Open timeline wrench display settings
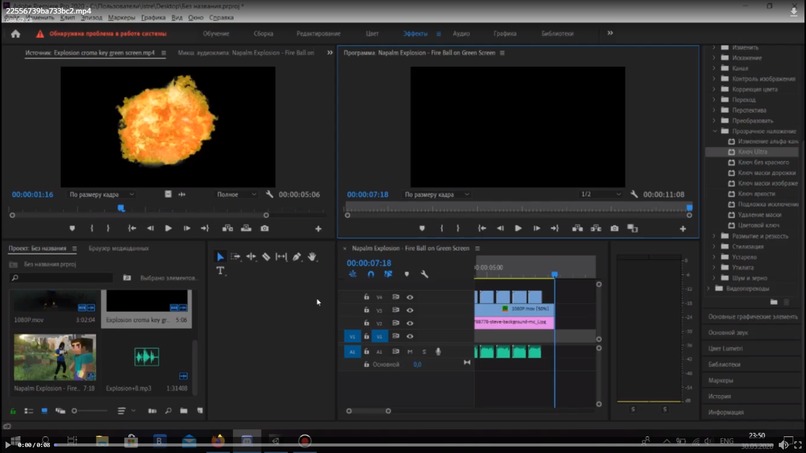This screenshot has height=453, width=806. [x=424, y=275]
